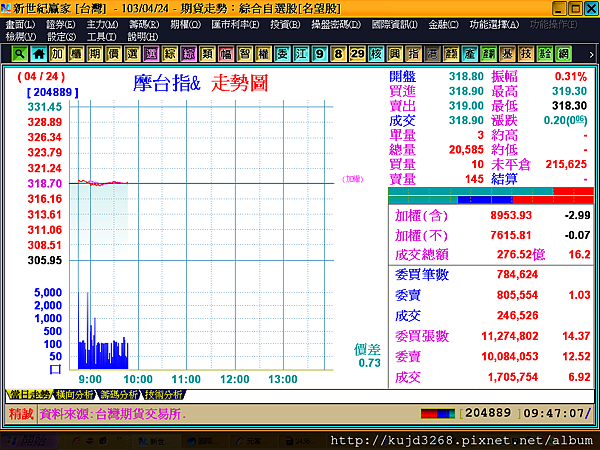Select the cyan 江 toolbar icon
This screenshot has height=450, width=600.
301,54
